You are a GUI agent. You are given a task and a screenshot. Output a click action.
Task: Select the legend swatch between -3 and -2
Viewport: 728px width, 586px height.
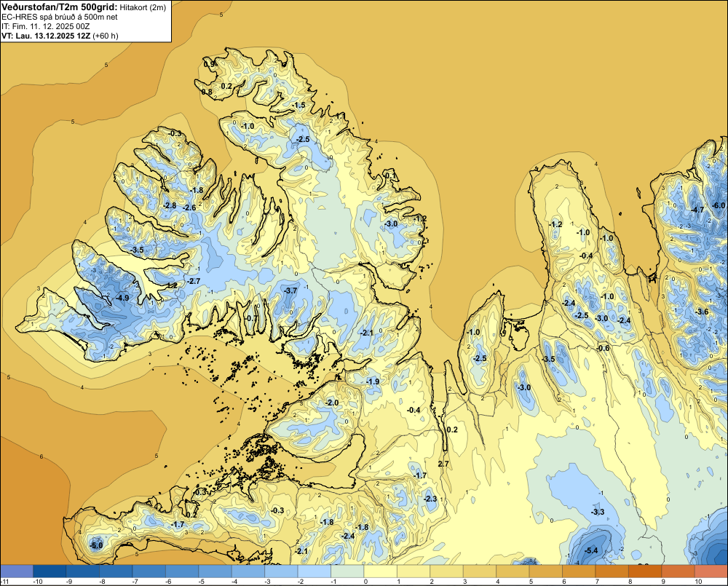281,571
